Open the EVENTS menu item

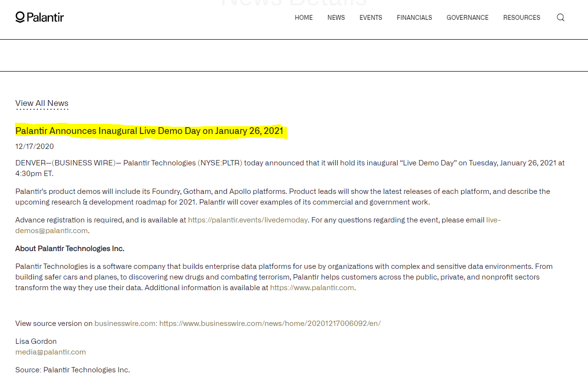point(371,17)
